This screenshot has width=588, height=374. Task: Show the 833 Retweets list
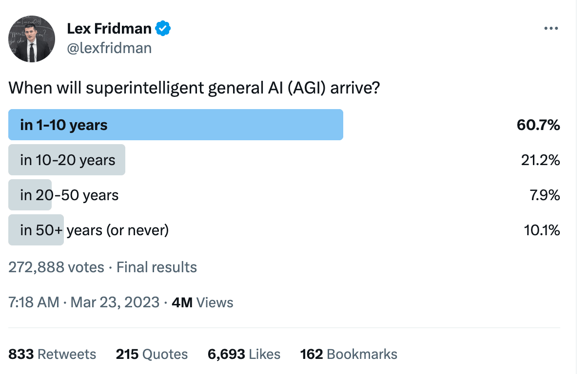(52, 354)
